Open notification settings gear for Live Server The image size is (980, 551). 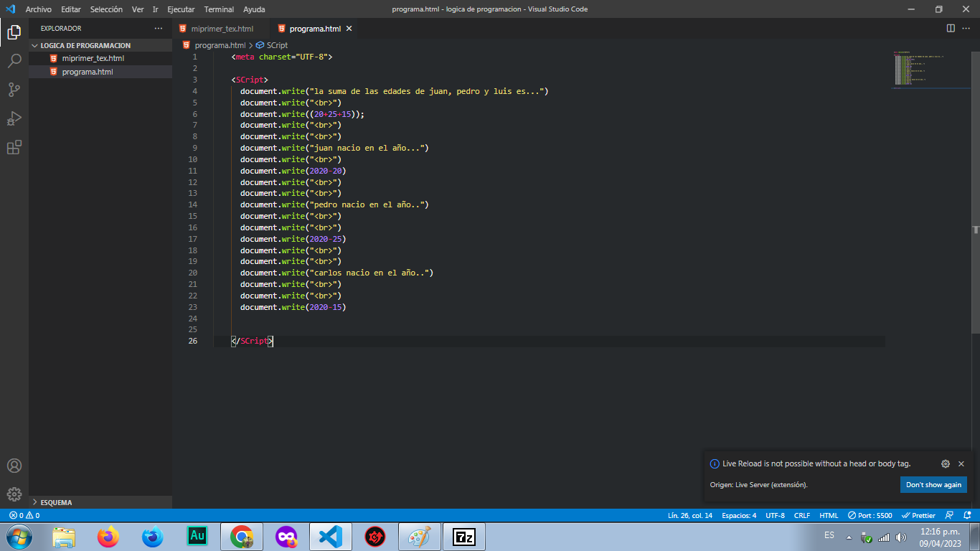pos(946,464)
